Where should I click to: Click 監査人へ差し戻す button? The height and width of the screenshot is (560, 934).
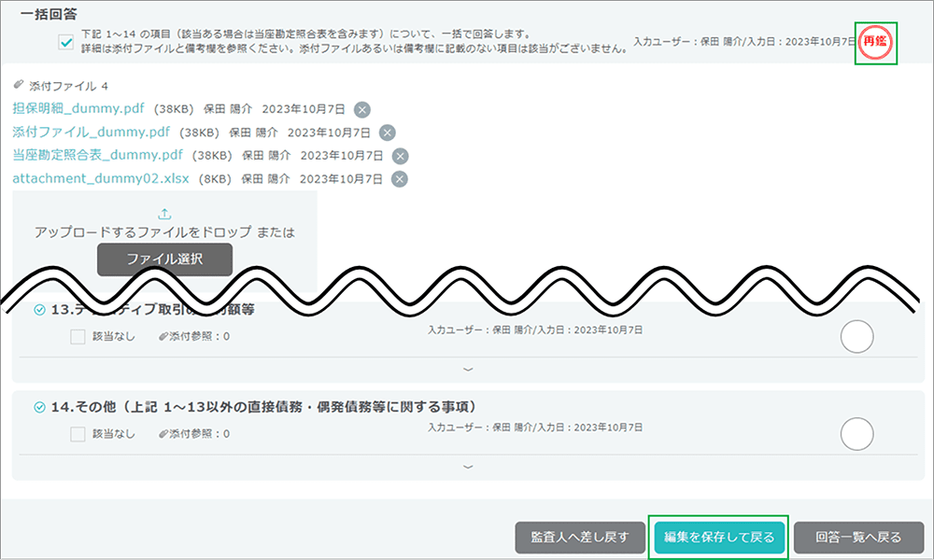coord(578,538)
